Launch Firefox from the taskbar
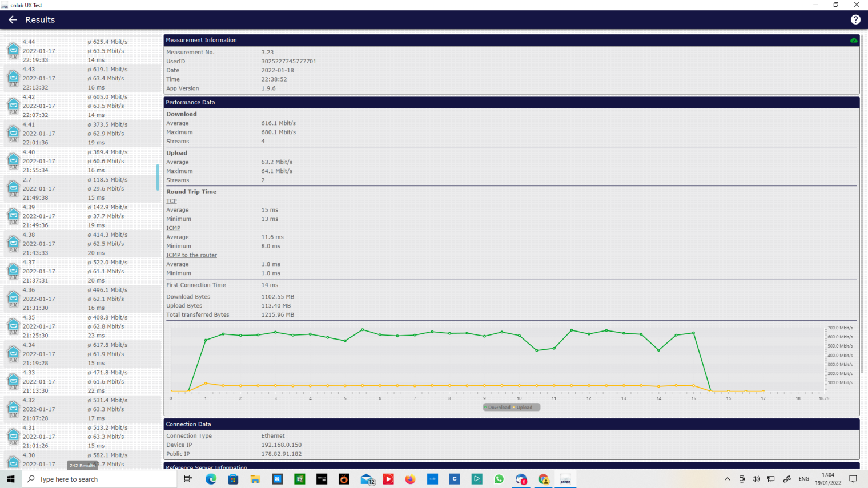868x488 pixels. [410, 479]
